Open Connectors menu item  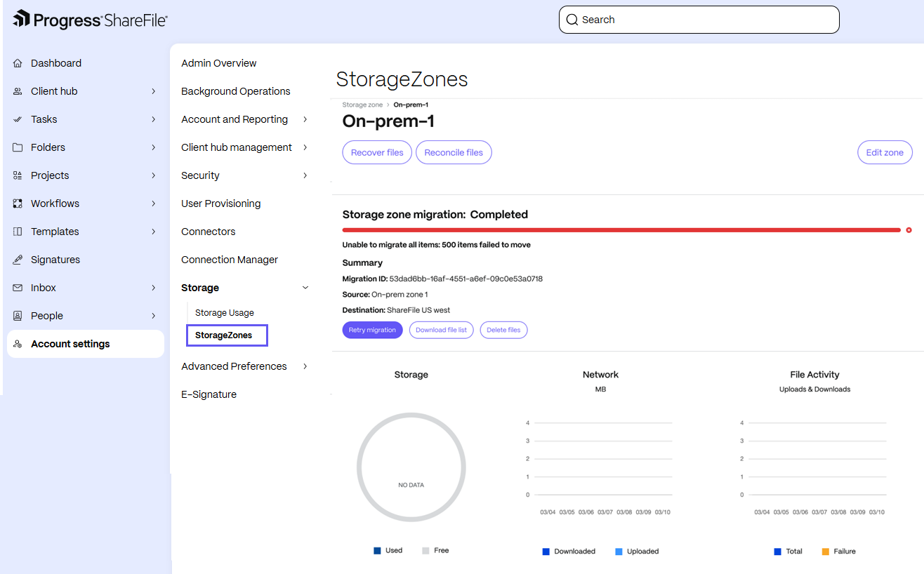point(209,232)
